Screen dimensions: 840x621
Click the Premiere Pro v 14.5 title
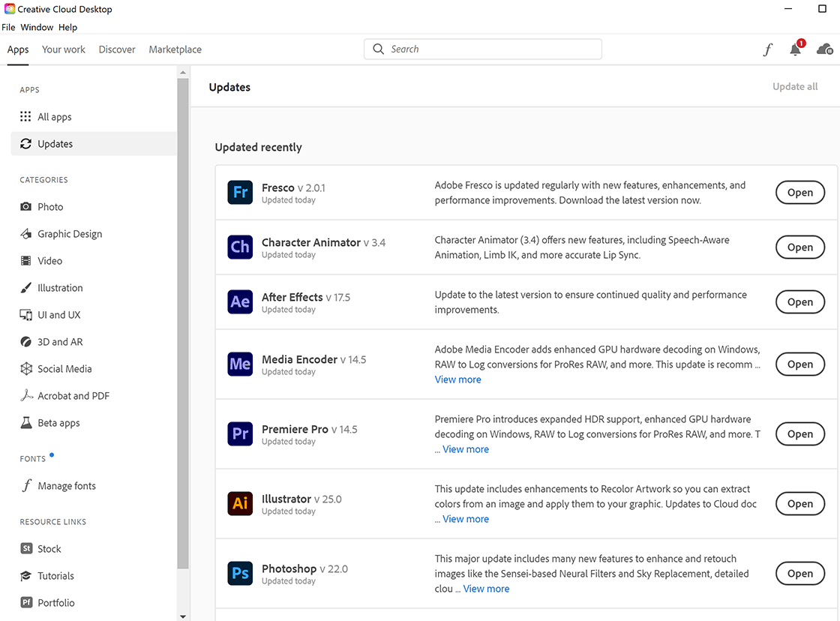pyautogui.click(x=310, y=429)
